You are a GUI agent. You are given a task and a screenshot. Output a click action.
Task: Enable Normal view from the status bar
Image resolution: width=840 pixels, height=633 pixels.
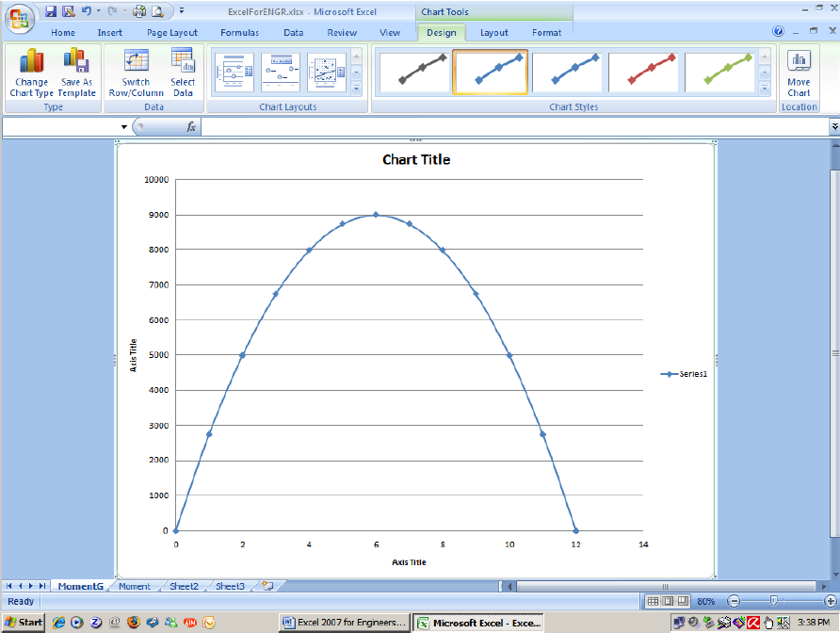click(x=654, y=601)
